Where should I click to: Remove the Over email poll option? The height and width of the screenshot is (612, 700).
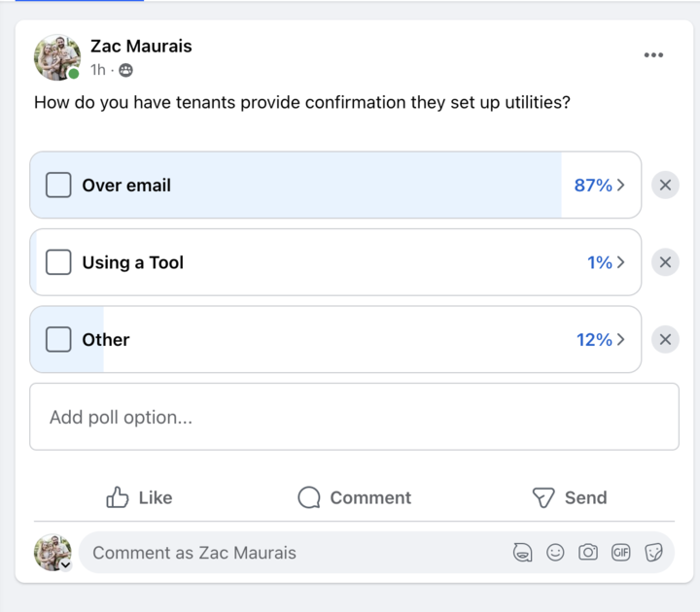pos(665,185)
